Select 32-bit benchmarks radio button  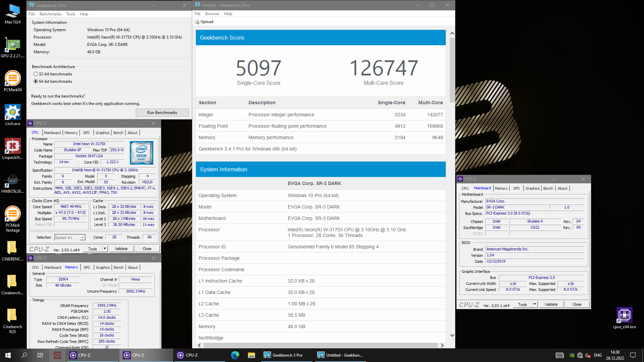click(36, 74)
